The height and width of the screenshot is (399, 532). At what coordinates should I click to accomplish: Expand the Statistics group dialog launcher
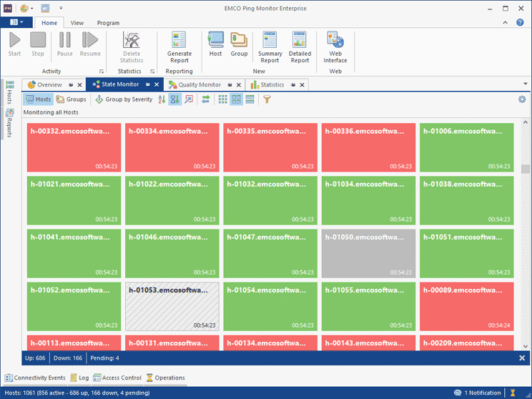152,72
